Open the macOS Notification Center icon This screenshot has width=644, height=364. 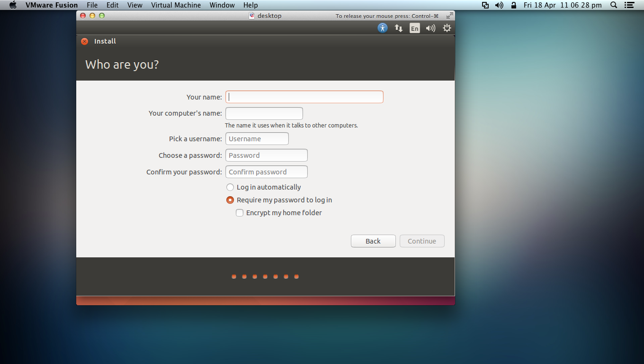[629, 5]
